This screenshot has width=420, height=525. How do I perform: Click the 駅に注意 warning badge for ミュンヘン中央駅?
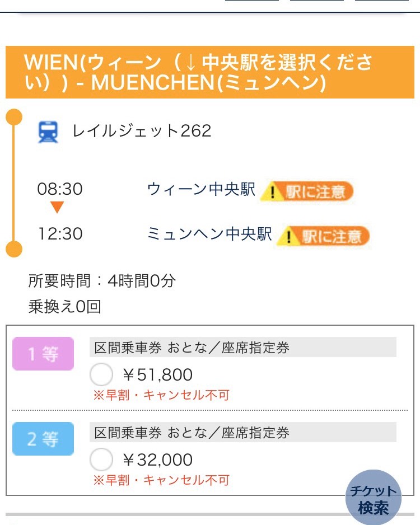click(x=324, y=236)
